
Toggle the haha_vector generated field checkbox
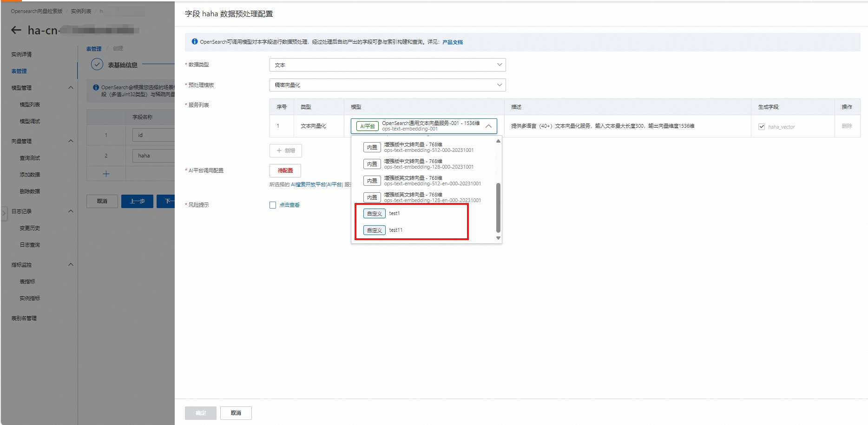point(762,126)
